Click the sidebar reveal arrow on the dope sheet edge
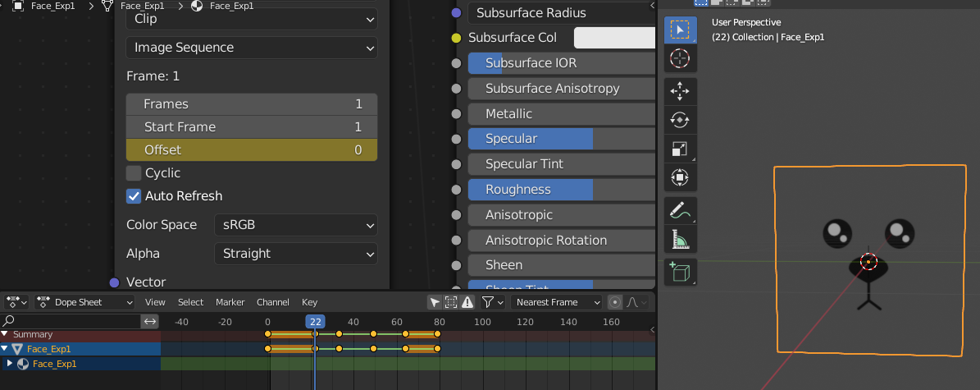The image size is (980, 390). [652, 329]
